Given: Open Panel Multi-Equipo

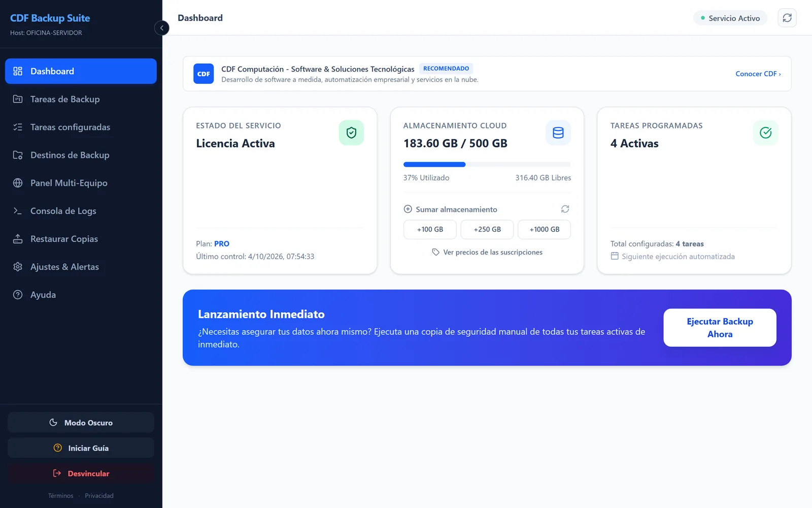Looking at the screenshot, I should click(x=81, y=183).
